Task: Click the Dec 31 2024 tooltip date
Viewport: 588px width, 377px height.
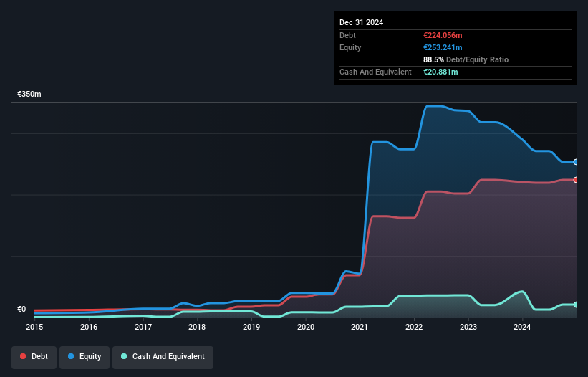Action: (x=361, y=22)
